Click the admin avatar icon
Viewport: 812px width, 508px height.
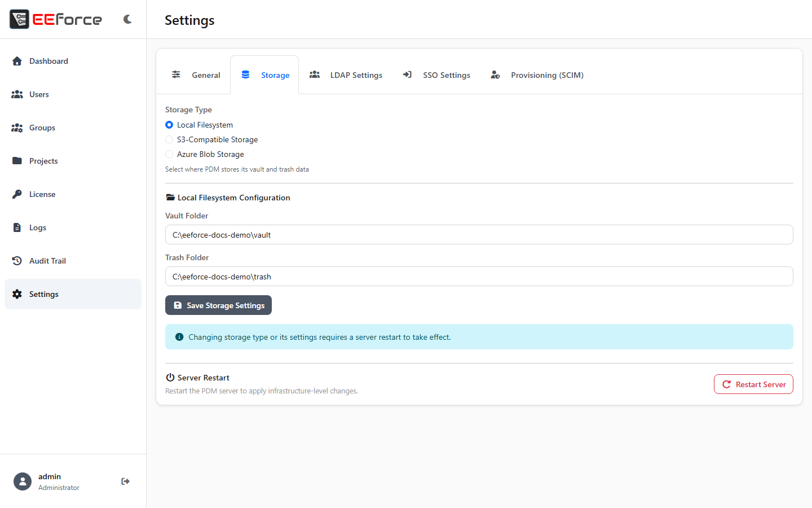[23, 481]
